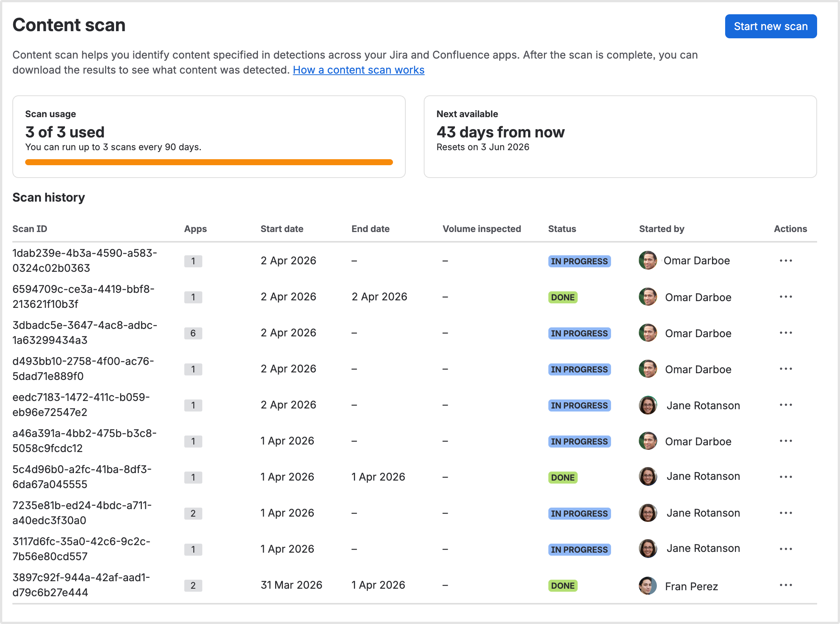Click three-dot menu for scan 5c4d96b0
The width and height of the screenshot is (840, 624).
[x=786, y=477]
